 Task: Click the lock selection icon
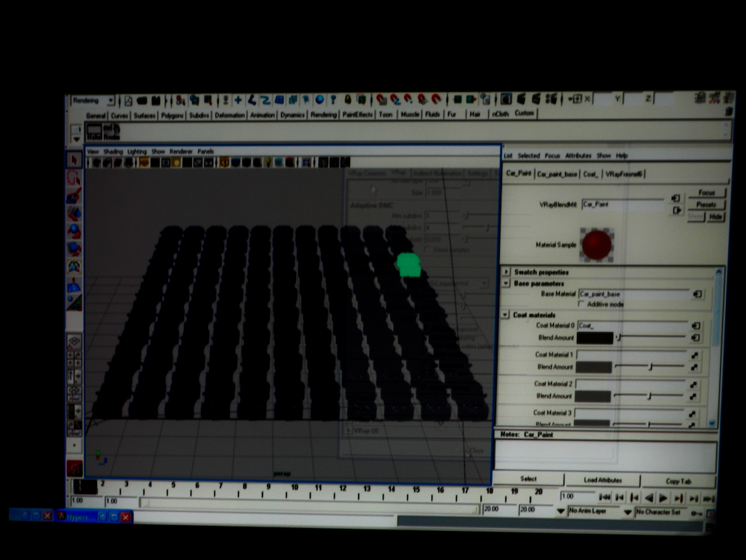point(348,99)
